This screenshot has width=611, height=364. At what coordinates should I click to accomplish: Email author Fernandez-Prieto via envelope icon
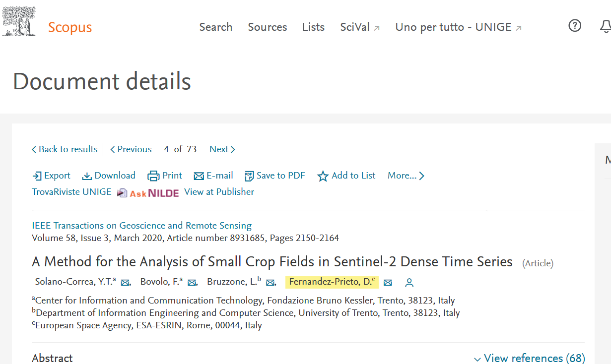[x=388, y=283]
